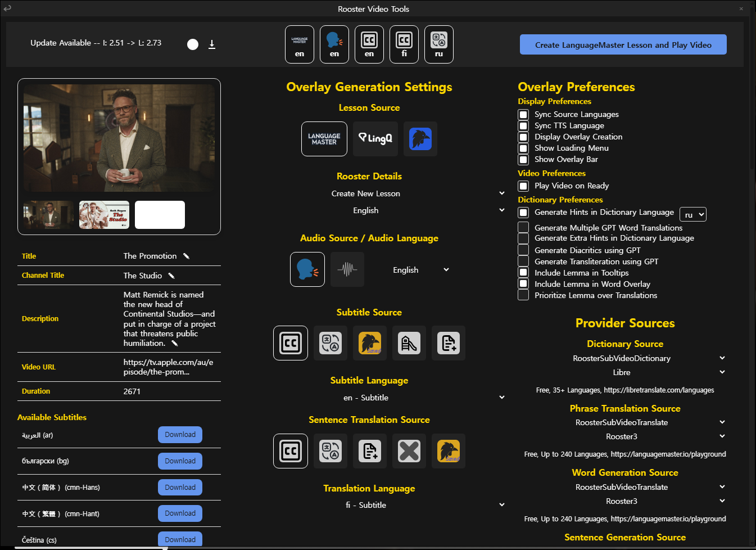Enable Generate Transliteration using GPT
Image resolution: width=756 pixels, height=550 pixels.
523,261
